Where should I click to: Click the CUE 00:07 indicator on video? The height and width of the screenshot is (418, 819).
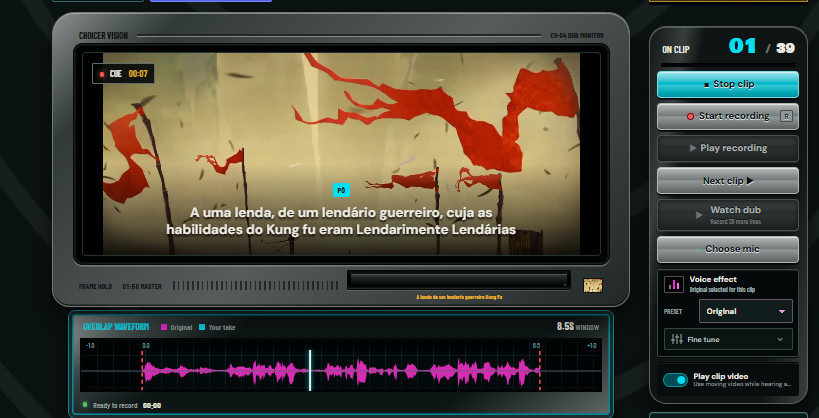pos(123,74)
